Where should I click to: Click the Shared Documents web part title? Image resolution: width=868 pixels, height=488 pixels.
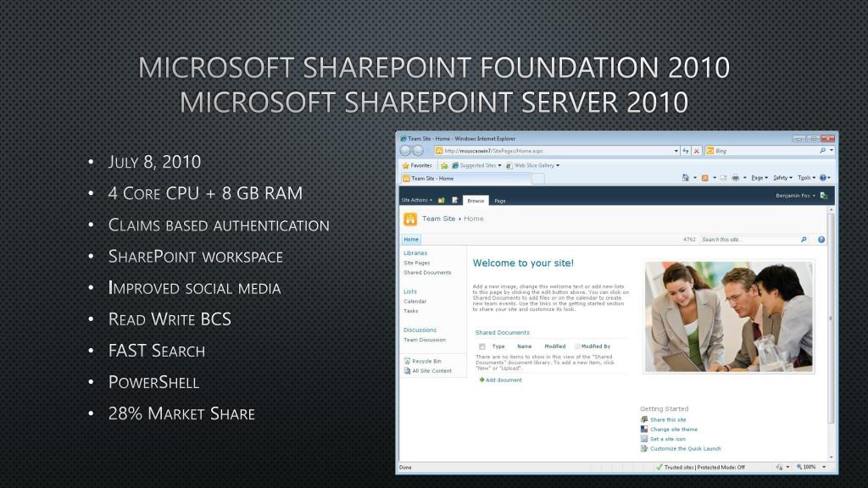point(502,332)
